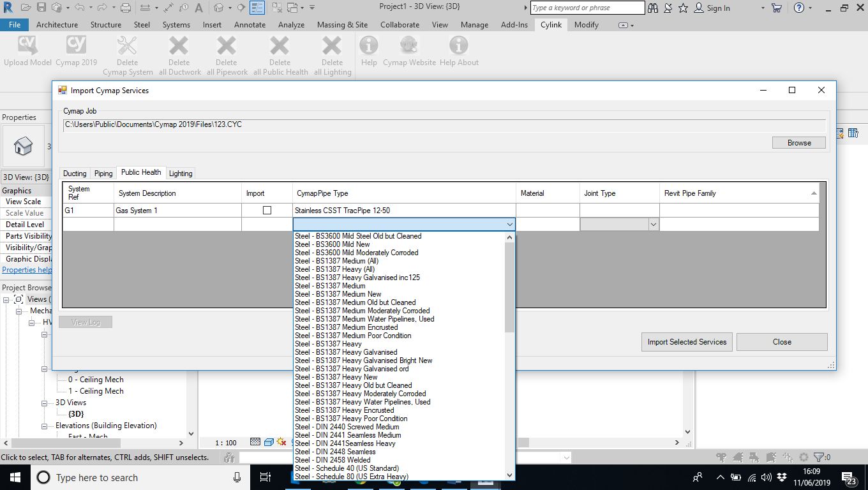Open the Annotate ribbon tab

pyautogui.click(x=250, y=25)
